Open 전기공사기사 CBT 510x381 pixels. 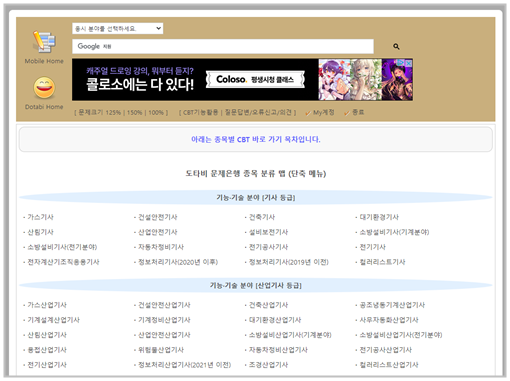point(268,247)
